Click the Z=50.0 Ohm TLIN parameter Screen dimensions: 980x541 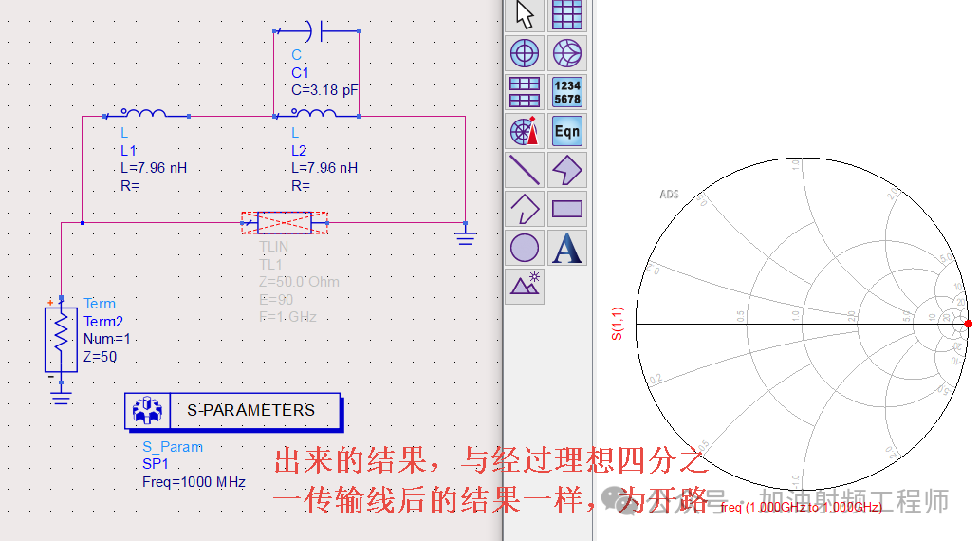299,282
